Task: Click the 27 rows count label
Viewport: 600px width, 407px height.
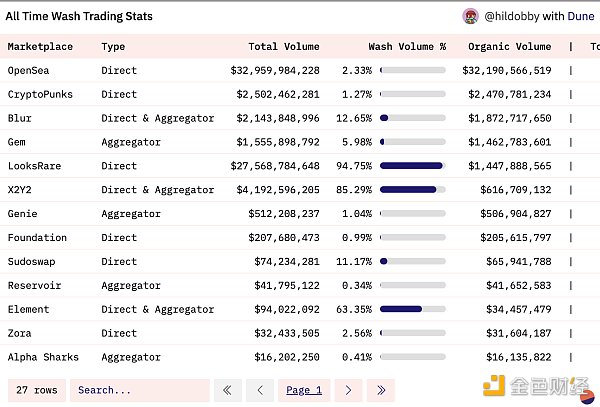Action: (35, 390)
